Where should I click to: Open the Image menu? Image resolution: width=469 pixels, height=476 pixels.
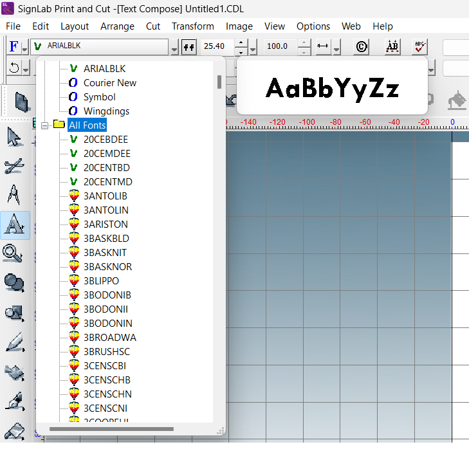pos(239,26)
